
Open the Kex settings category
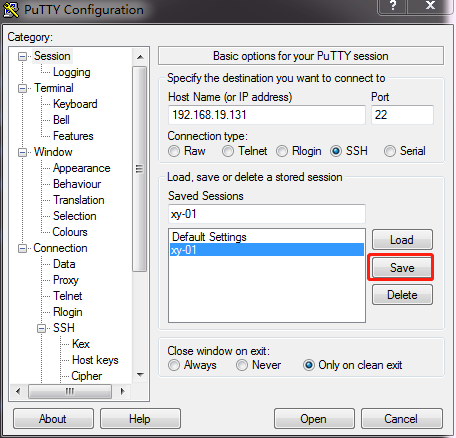[81, 344]
